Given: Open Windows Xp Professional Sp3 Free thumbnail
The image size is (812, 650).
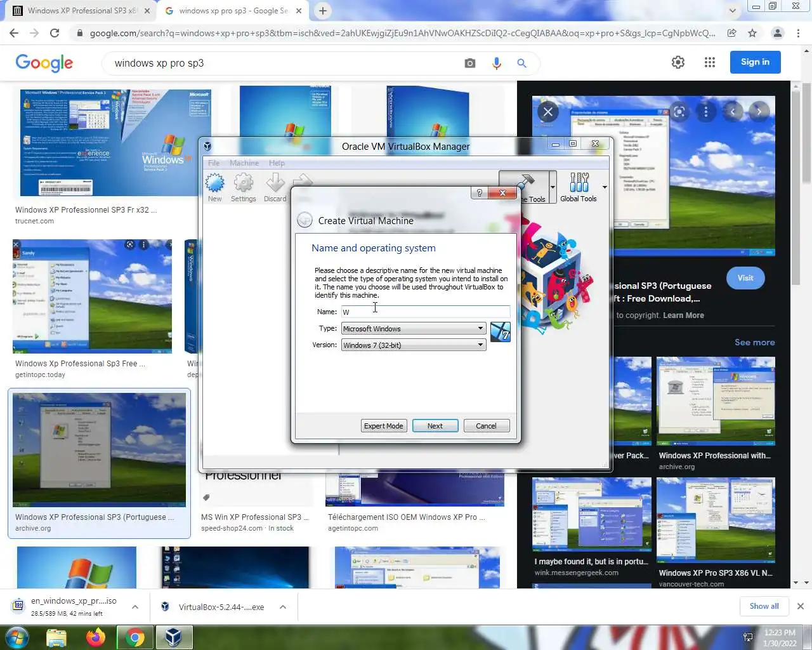Looking at the screenshot, I should point(92,296).
